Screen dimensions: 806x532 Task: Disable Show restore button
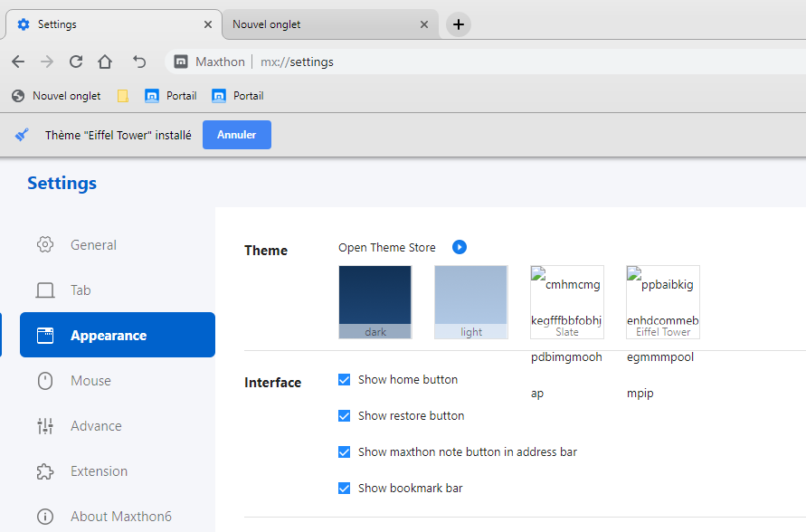tap(345, 415)
